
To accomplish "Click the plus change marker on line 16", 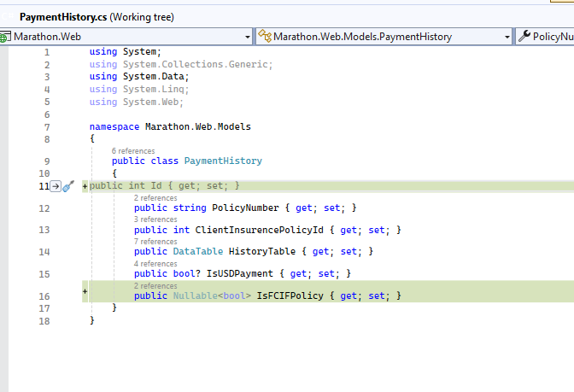I will pyautogui.click(x=85, y=292).
